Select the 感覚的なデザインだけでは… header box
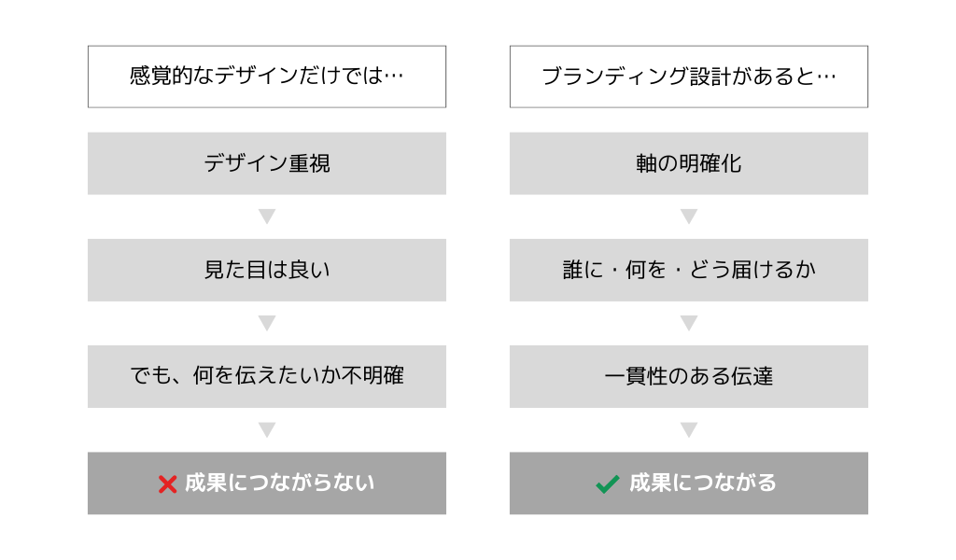Viewport: 956px width, 560px height. click(267, 77)
